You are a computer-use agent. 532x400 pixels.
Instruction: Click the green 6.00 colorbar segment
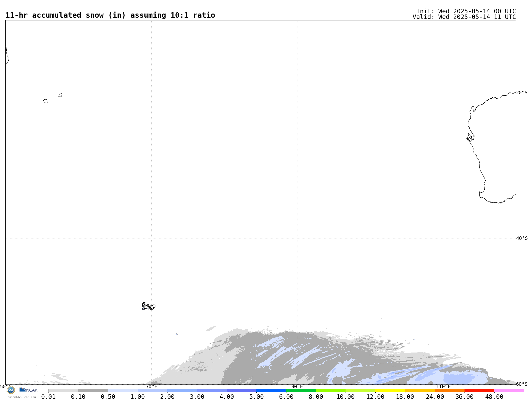click(301, 391)
